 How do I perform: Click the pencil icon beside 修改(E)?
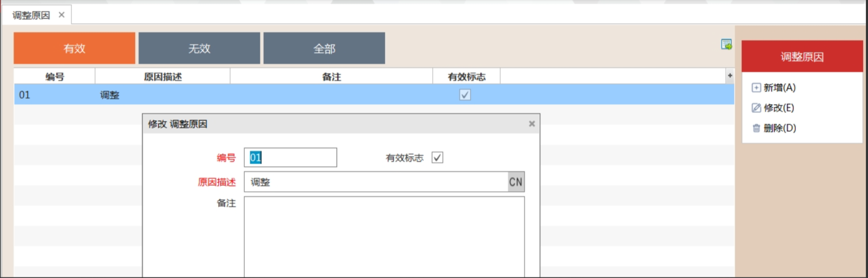pyautogui.click(x=756, y=108)
